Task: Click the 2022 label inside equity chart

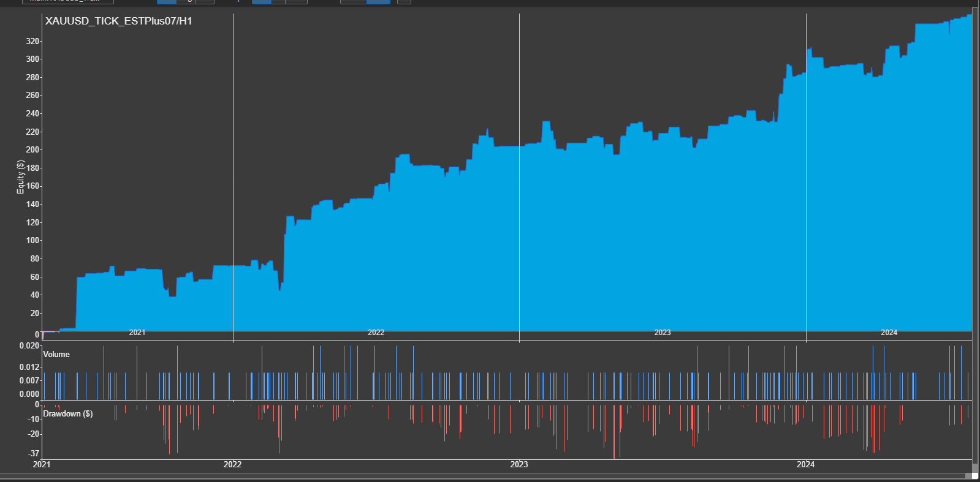Action: click(376, 333)
